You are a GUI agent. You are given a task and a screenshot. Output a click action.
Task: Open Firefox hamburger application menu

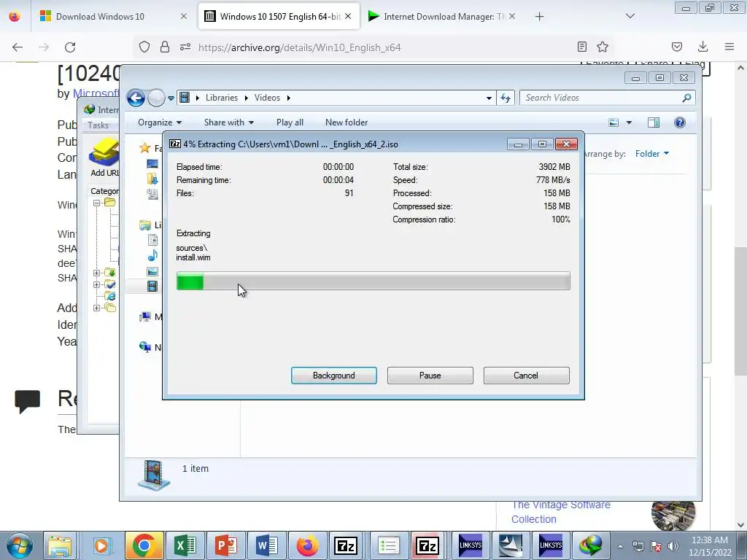[x=729, y=47]
